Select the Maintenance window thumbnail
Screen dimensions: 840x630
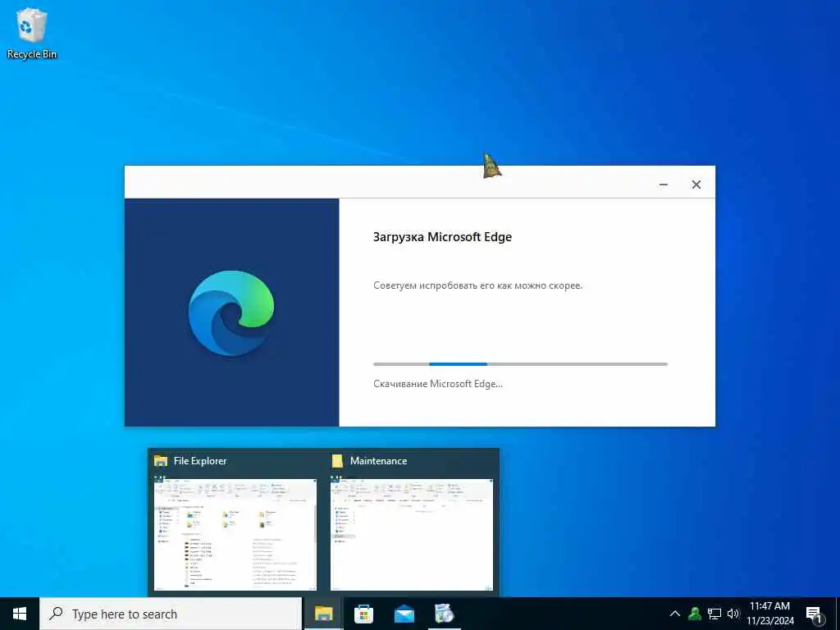(412, 535)
